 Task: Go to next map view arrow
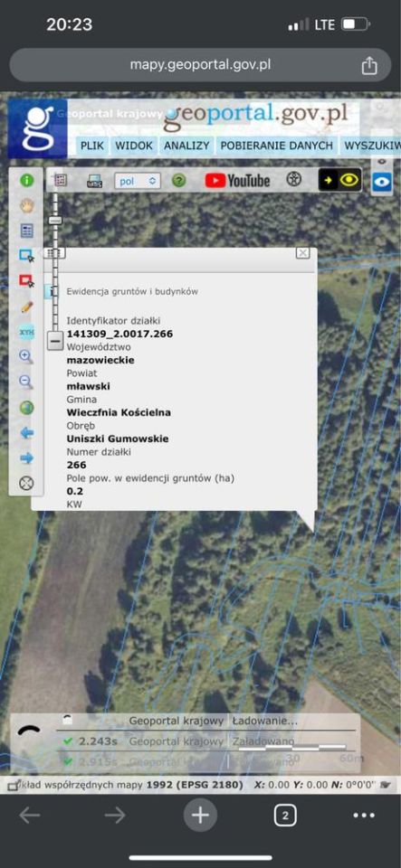pyautogui.click(x=26, y=458)
